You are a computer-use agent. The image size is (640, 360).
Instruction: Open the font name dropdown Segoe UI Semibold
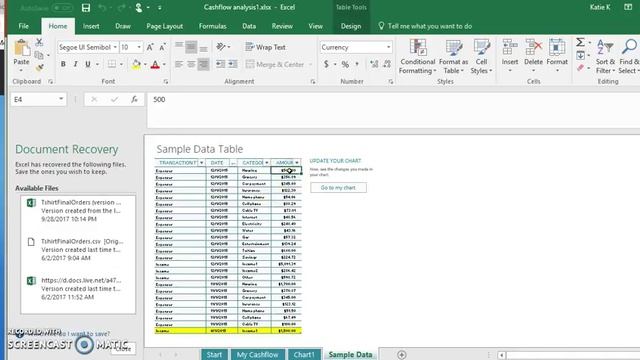(x=115, y=47)
